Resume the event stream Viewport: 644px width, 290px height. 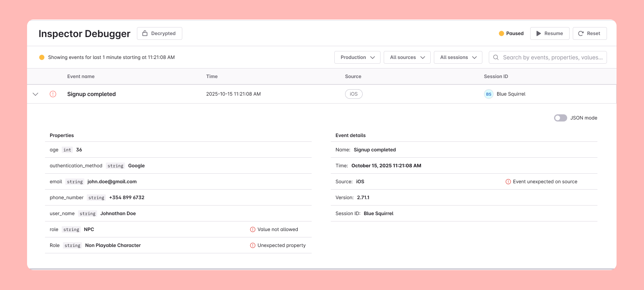click(550, 33)
